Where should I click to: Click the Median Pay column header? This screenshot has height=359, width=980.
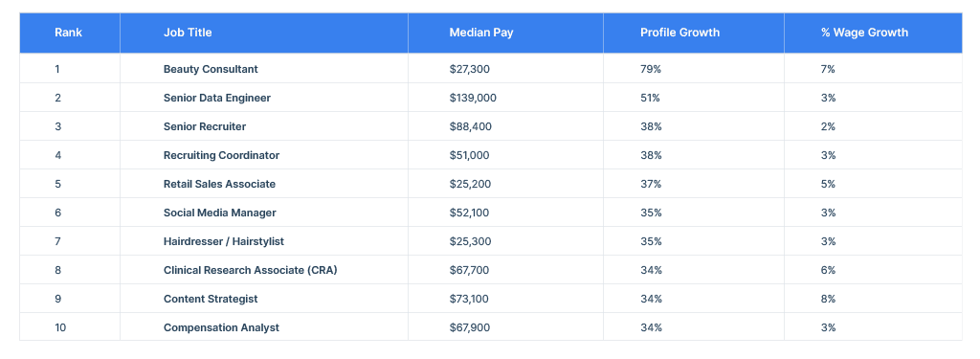click(481, 33)
